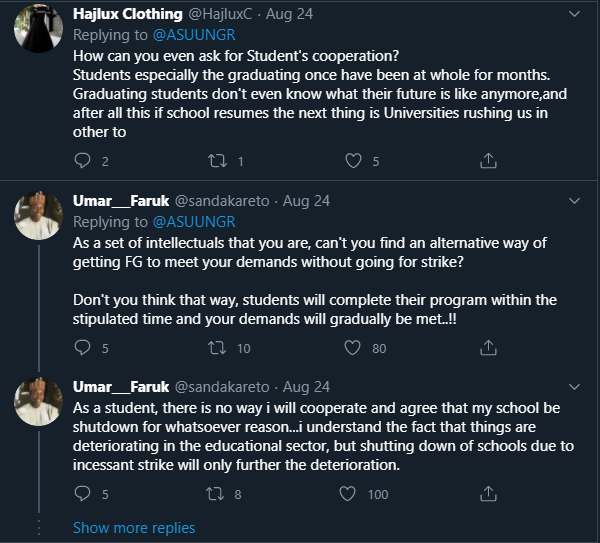Like the Hajlux Clothing tweet

tap(353, 160)
